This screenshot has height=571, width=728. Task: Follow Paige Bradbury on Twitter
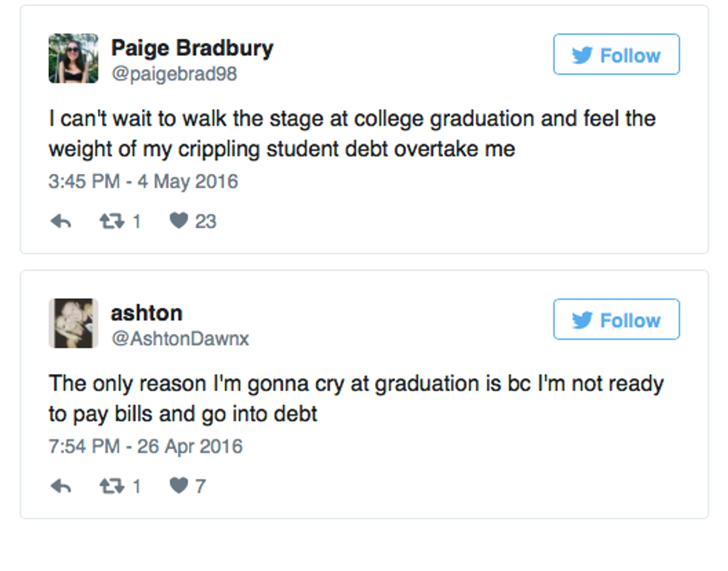tap(616, 55)
